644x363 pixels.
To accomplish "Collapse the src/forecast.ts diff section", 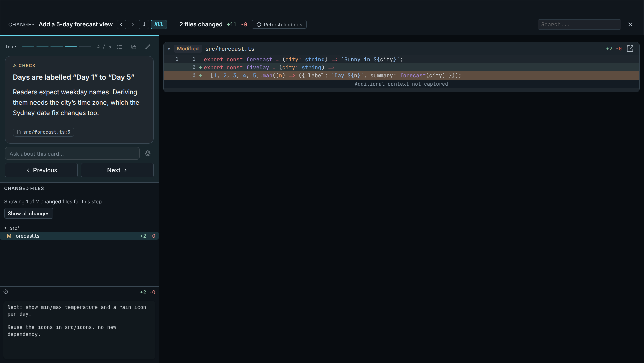I will 169,49.
